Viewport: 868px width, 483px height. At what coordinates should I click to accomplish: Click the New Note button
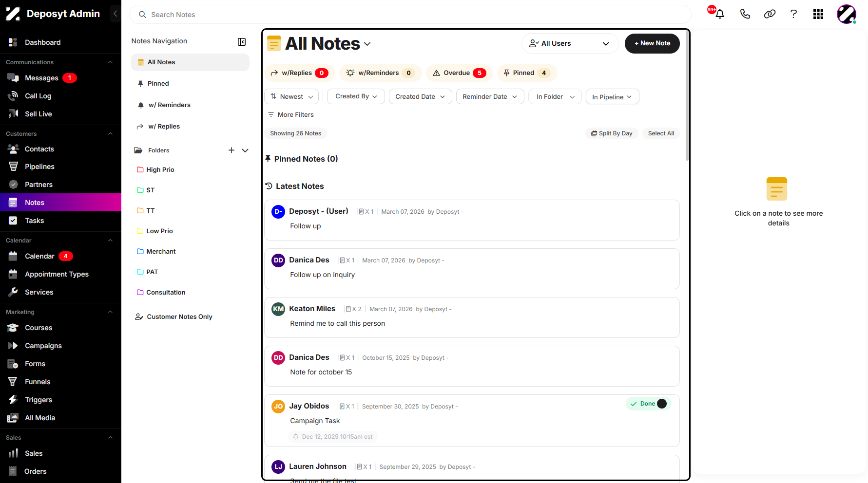(x=652, y=43)
